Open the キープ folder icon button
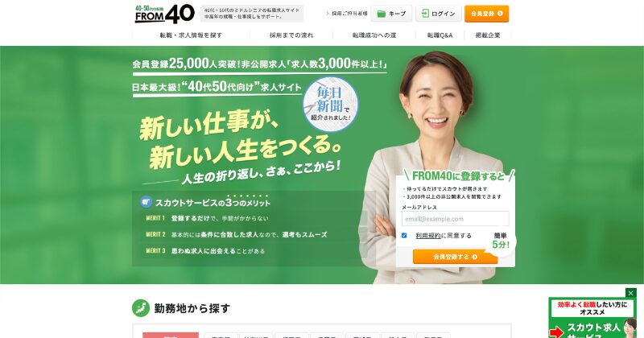 [x=391, y=14]
